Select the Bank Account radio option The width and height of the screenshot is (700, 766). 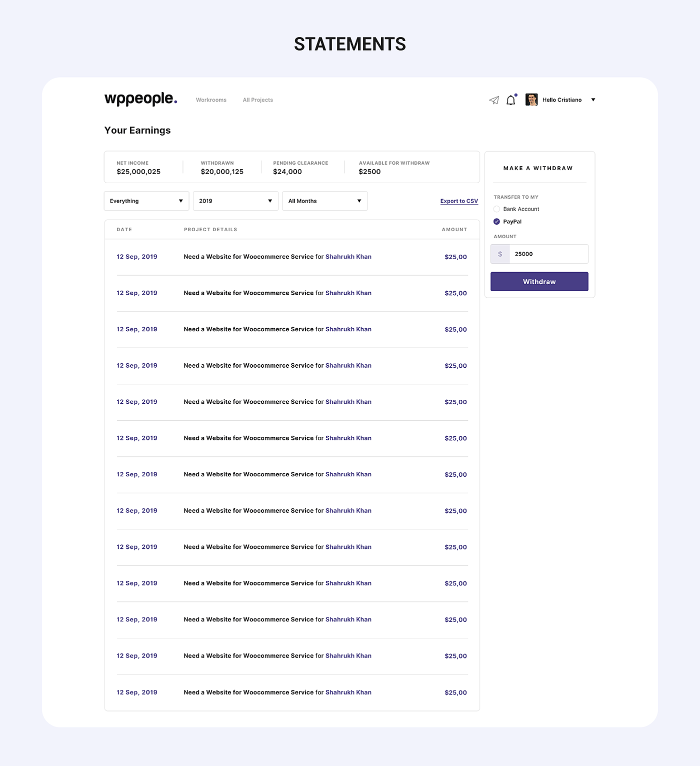coord(497,209)
